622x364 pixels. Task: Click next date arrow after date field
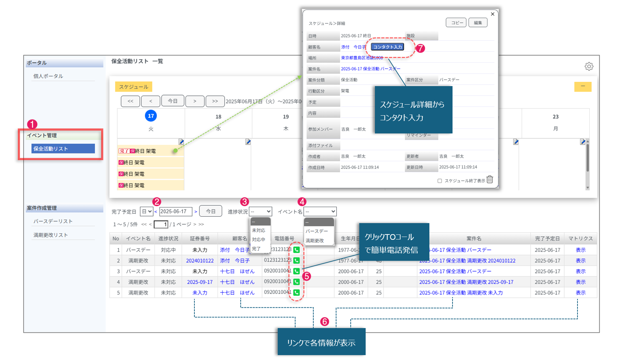click(195, 212)
